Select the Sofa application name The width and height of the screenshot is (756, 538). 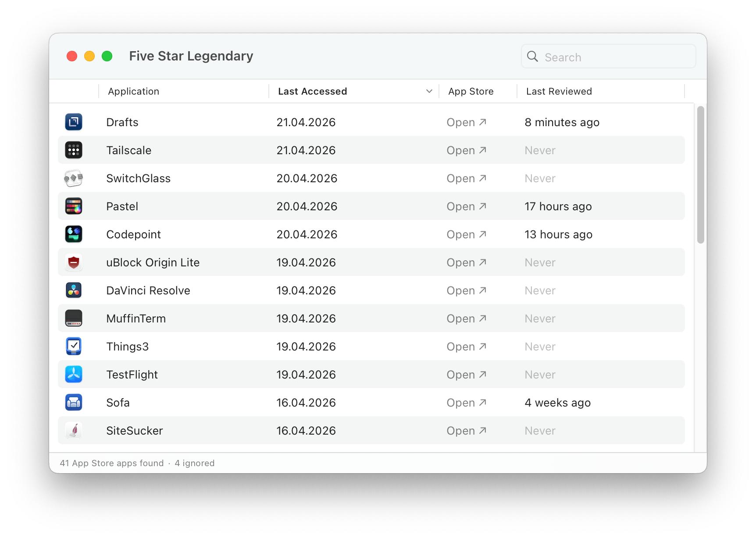point(118,403)
